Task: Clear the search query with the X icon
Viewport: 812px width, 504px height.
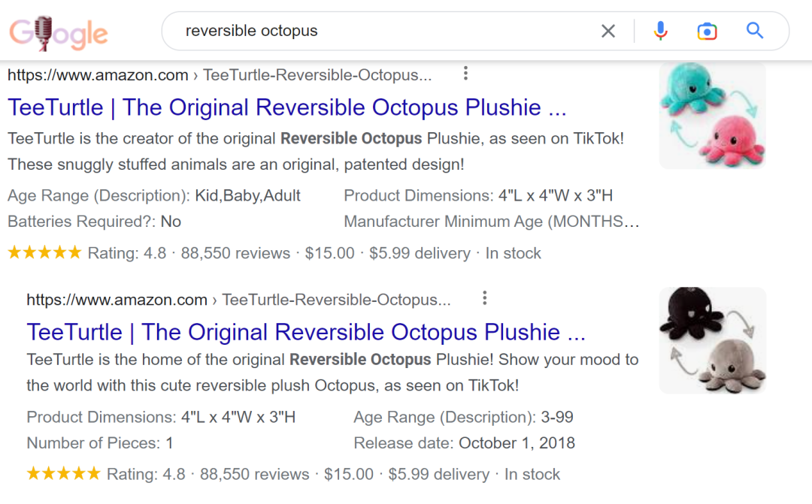Action: tap(608, 31)
